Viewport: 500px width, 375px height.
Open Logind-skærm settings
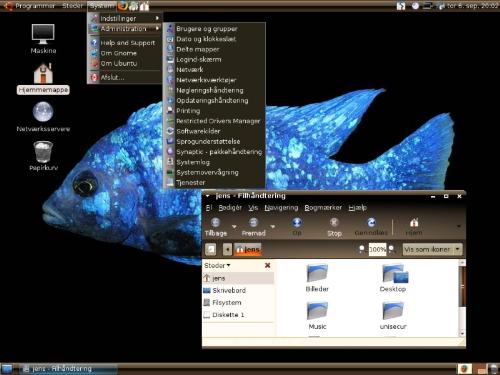(x=214, y=60)
